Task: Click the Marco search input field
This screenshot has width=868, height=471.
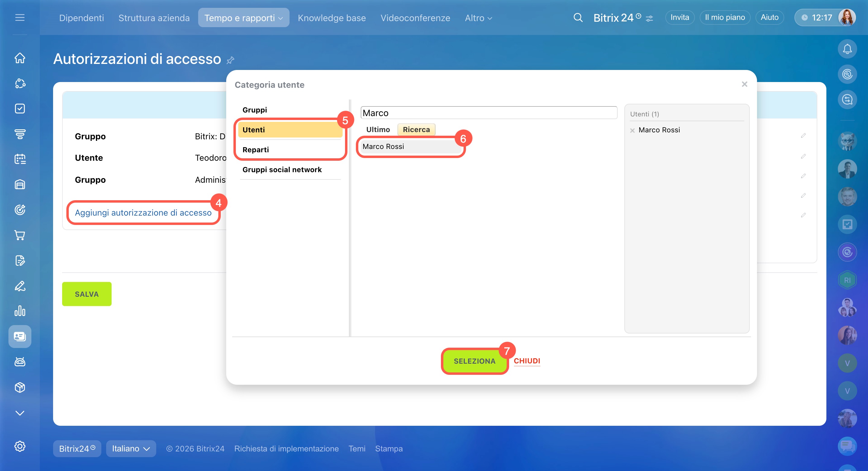Action: click(x=488, y=113)
